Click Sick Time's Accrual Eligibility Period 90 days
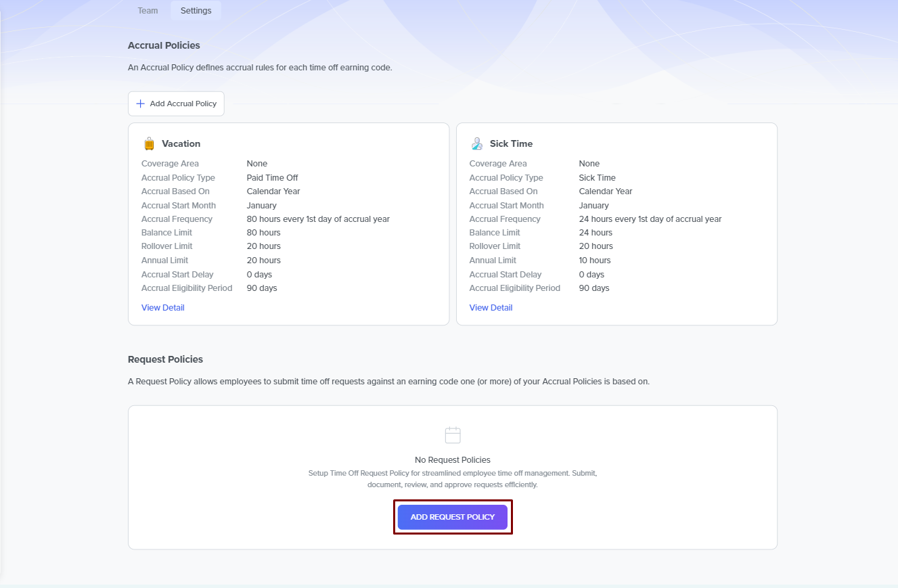898x588 pixels. click(x=593, y=288)
